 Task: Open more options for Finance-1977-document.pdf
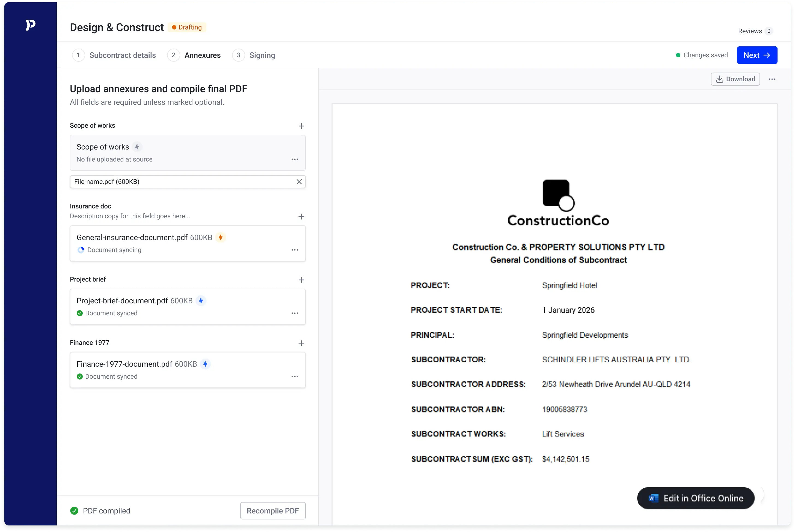click(x=295, y=376)
